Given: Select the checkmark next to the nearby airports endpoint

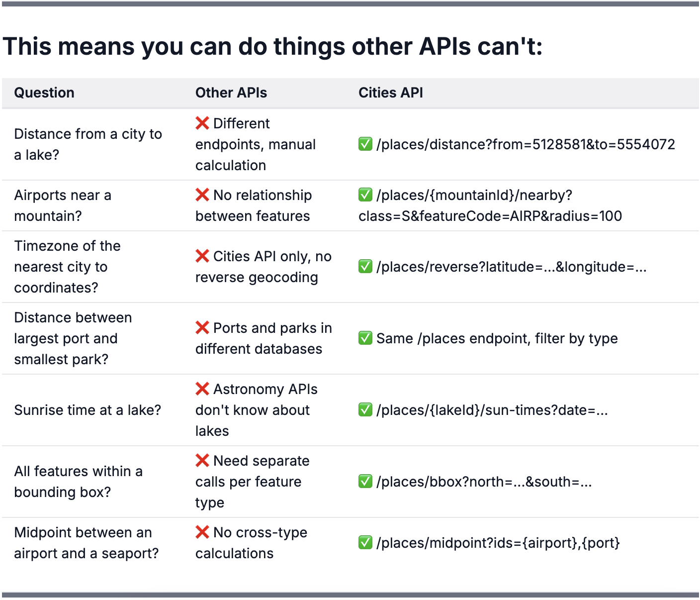Looking at the screenshot, I should [x=365, y=195].
